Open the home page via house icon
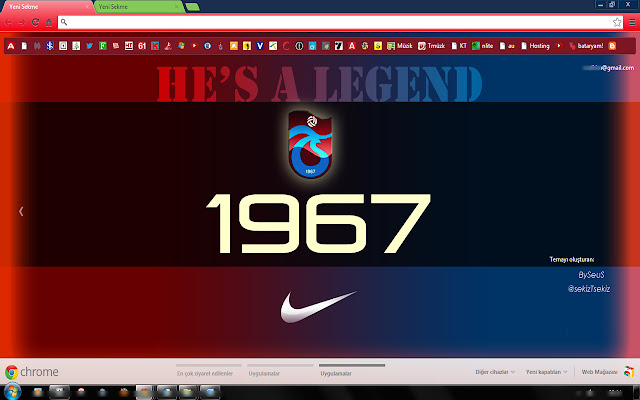This screenshot has height=400, width=640. click(49, 22)
